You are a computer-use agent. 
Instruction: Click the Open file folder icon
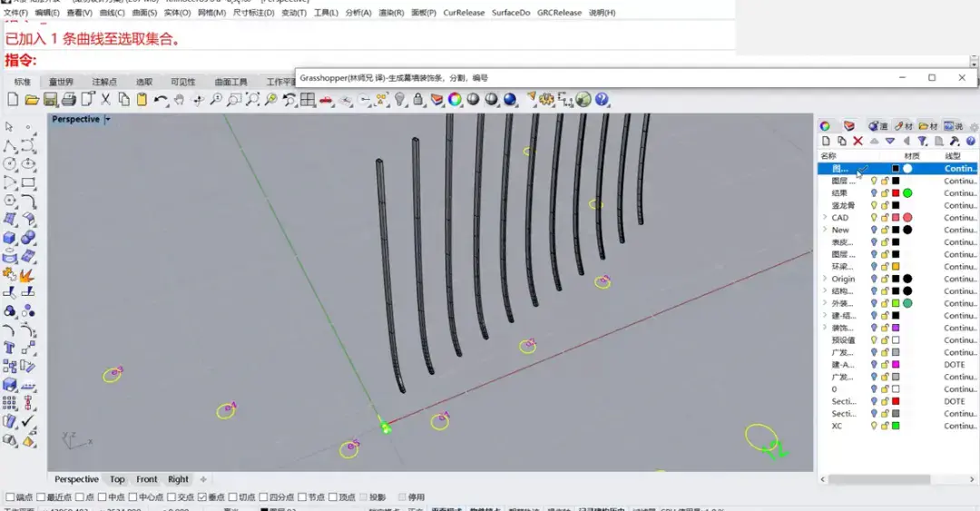[x=32, y=100]
